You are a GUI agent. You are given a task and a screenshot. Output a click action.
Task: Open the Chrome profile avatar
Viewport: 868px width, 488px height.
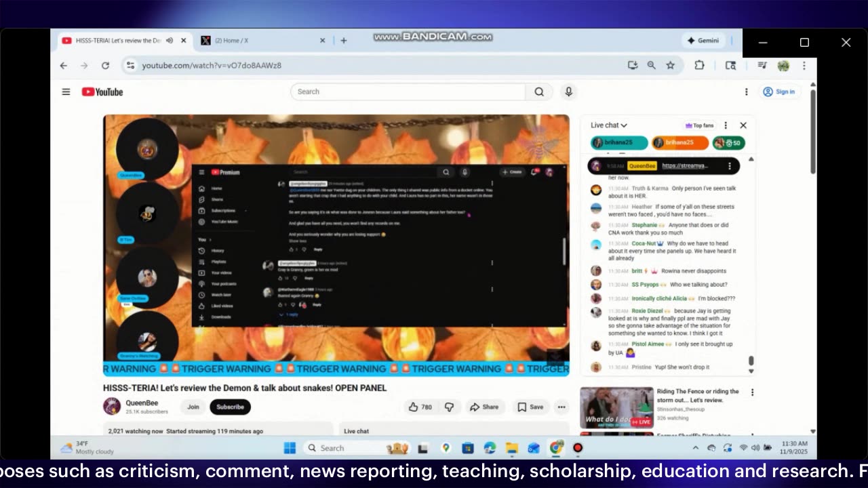pyautogui.click(x=783, y=66)
